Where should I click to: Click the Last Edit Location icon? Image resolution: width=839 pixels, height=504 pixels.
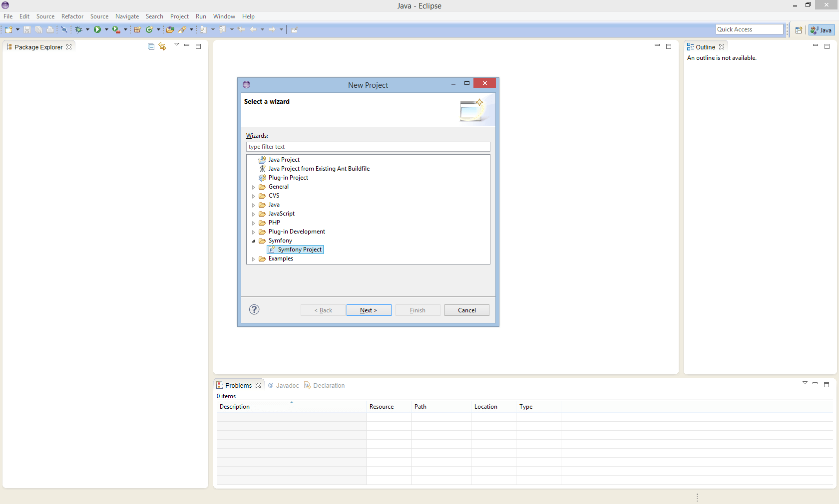pos(242,29)
